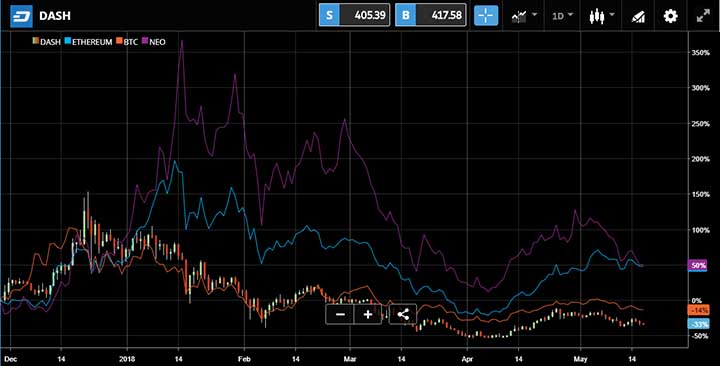Activate the crosshair cursor tool
This screenshot has width=720, height=366.
(x=486, y=15)
